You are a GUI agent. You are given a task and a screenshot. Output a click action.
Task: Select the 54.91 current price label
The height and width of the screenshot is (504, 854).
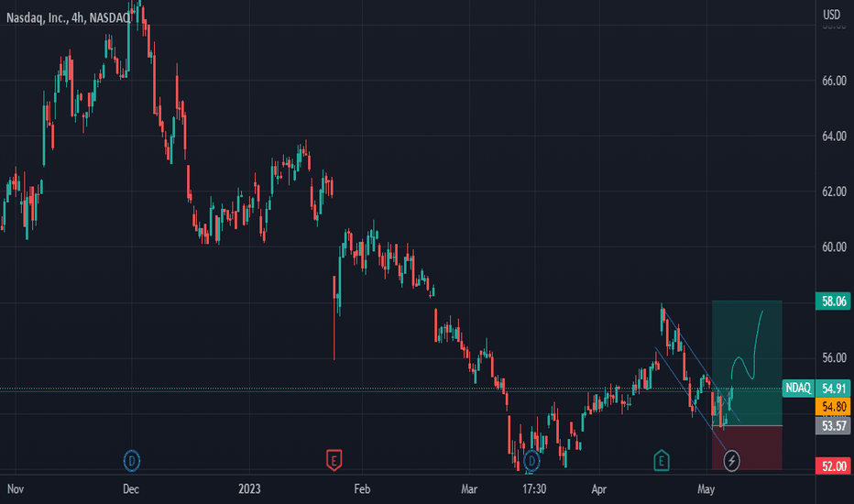pyautogui.click(x=833, y=389)
